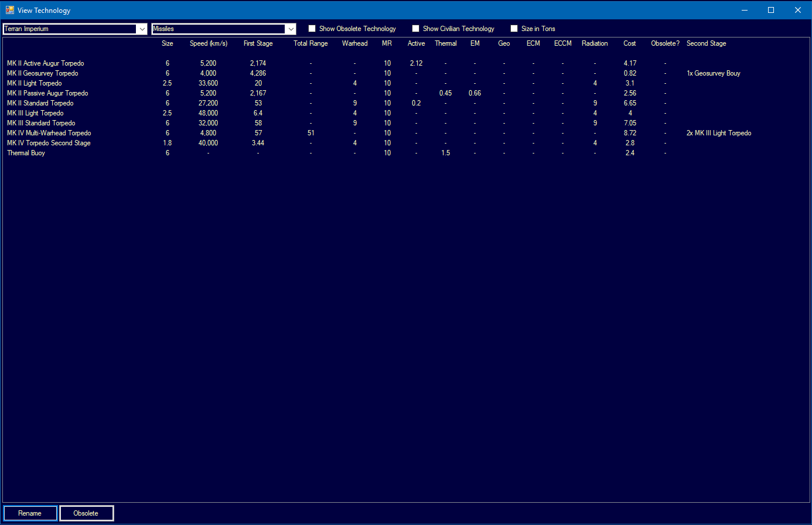
Task: Click the Radiation column header
Action: coord(595,43)
